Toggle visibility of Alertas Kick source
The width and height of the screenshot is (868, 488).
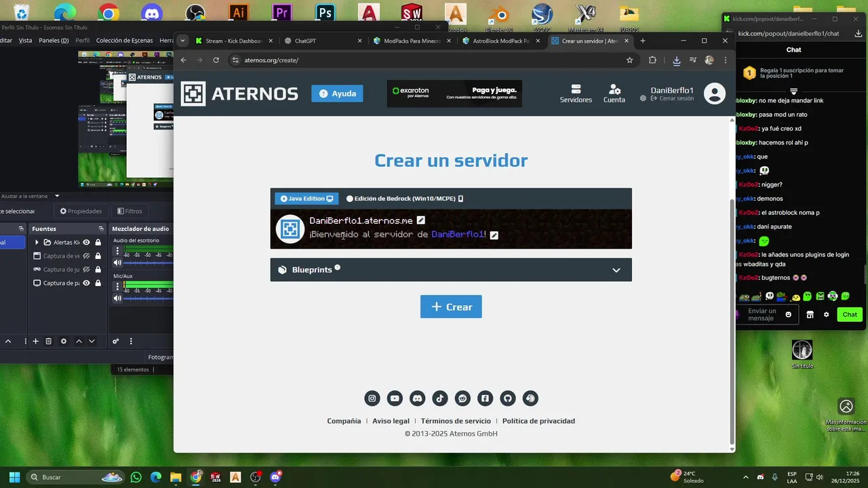(86, 243)
